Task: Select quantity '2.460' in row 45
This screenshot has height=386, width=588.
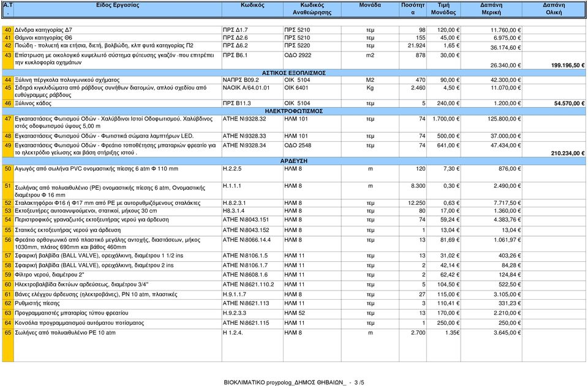Action: click(x=418, y=88)
